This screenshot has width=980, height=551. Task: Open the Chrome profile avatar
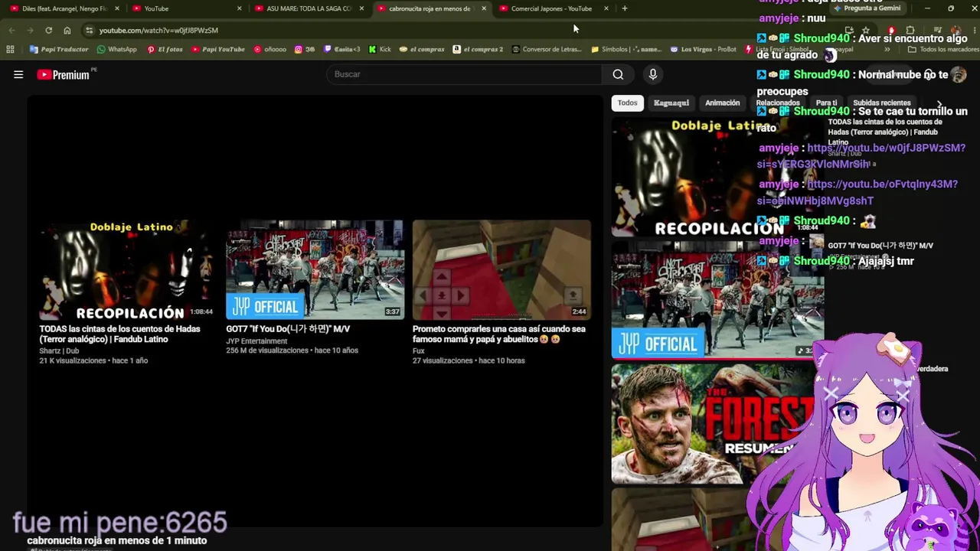point(955,30)
